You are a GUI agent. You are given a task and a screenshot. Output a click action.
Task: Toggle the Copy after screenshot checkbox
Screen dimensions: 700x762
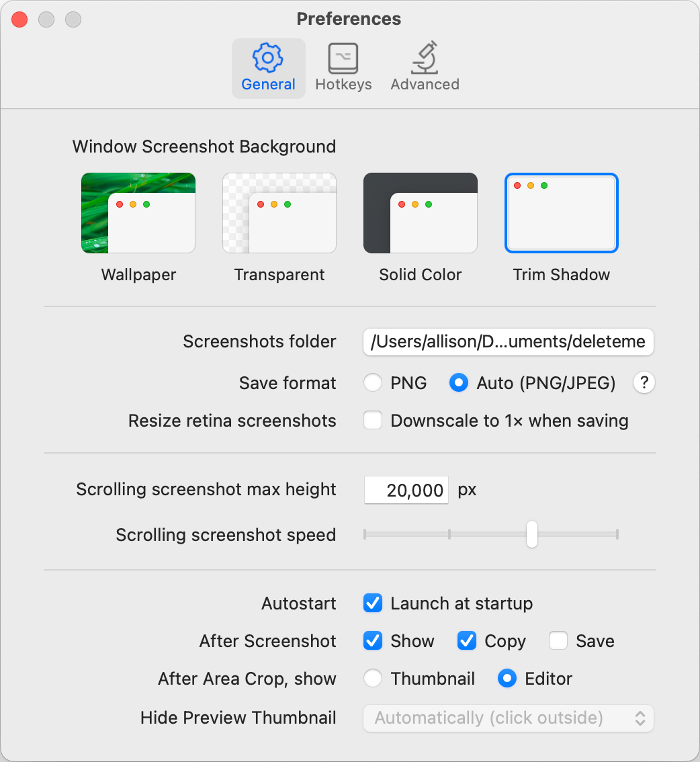click(x=467, y=641)
